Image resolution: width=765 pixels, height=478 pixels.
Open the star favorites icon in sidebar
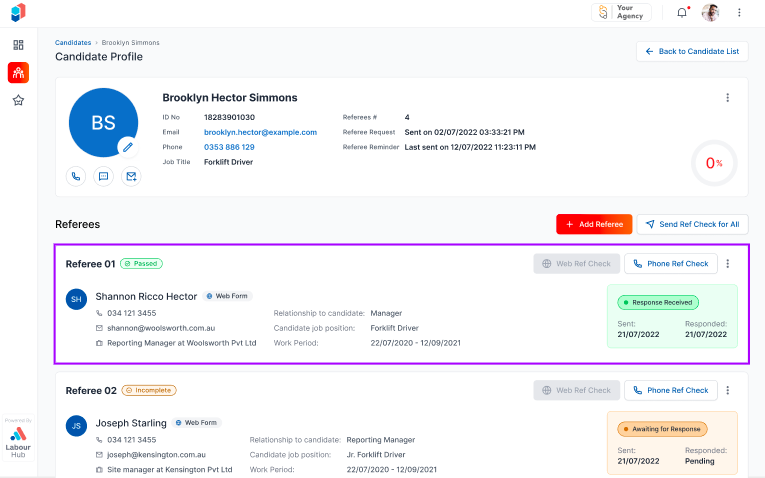click(x=18, y=100)
